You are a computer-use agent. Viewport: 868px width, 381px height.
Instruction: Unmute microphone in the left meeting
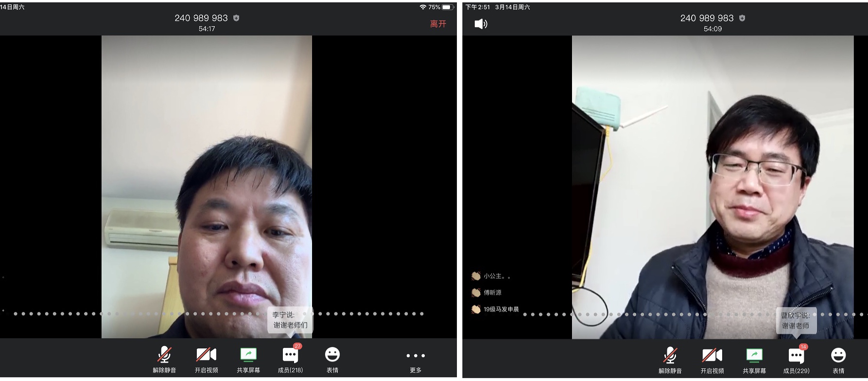pos(164,359)
